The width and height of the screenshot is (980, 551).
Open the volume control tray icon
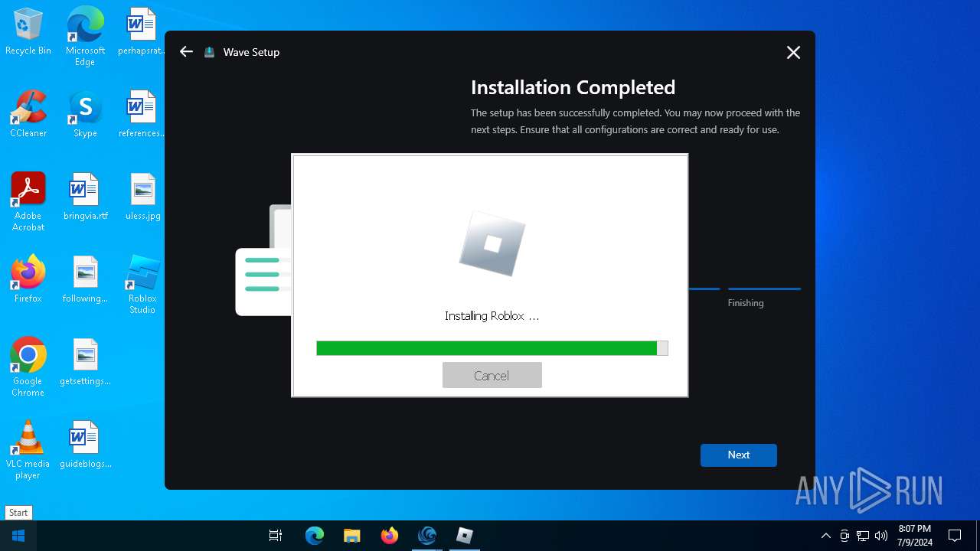click(881, 536)
